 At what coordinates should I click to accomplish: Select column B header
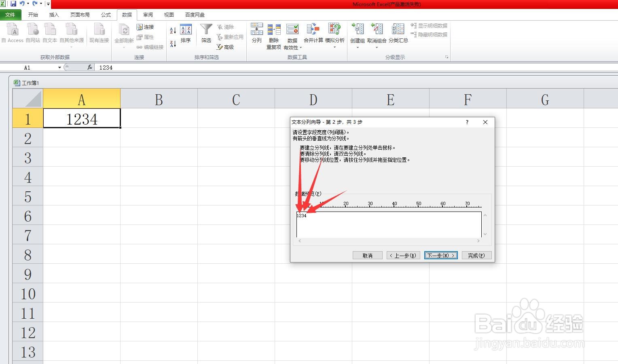[159, 99]
